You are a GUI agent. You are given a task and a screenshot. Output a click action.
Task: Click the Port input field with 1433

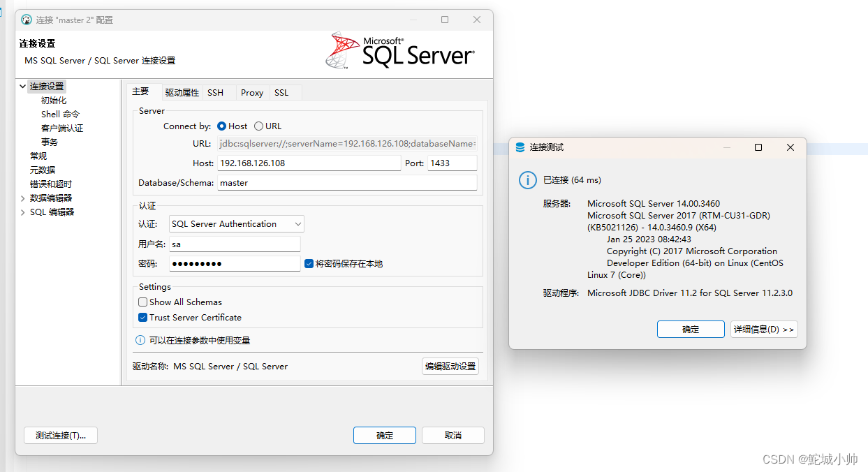pos(453,163)
